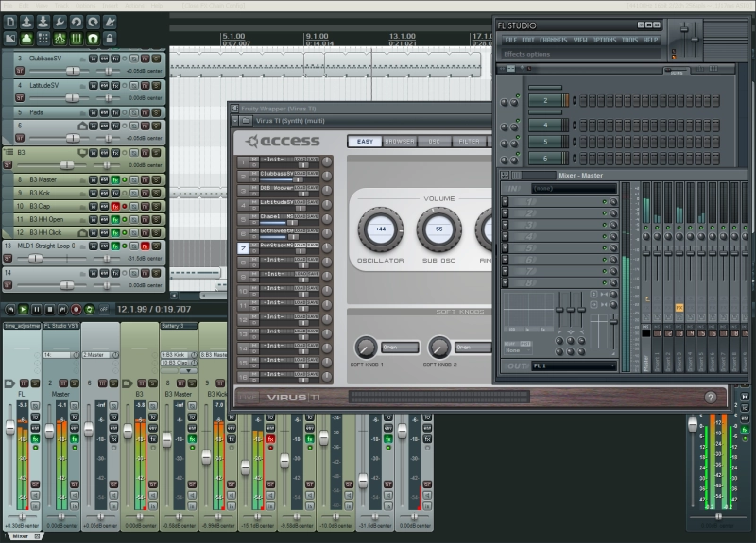This screenshot has height=543, width=756.
Task: Open the Virus TI wrapper dropdown arrow
Action: click(x=235, y=121)
